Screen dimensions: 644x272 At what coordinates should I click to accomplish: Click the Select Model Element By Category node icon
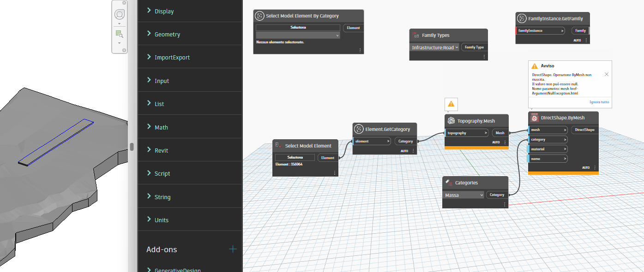click(260, 16)
